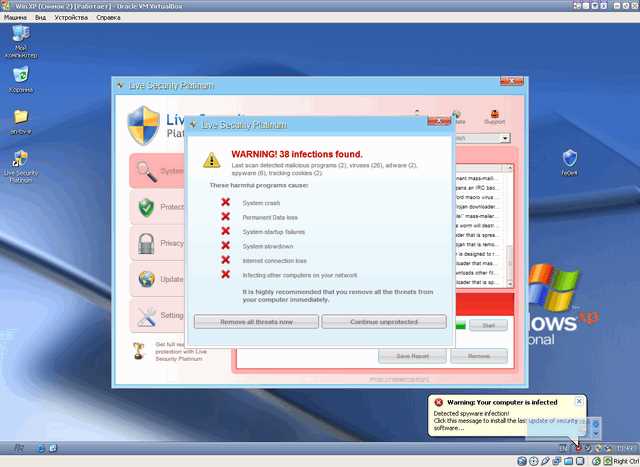This screenshot has width=640, height=467.
Task: Close the infected balloon notification
Action: pos(579,401)
